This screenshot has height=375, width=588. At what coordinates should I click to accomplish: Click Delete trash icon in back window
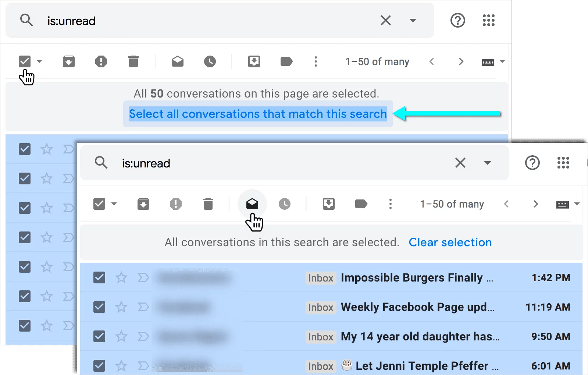tap(133, 61)
